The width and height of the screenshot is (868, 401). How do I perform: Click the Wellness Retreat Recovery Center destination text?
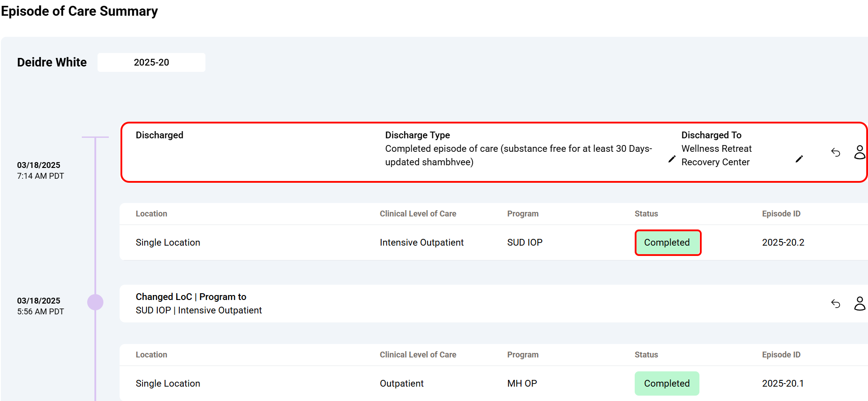click(x=716, y=155)
